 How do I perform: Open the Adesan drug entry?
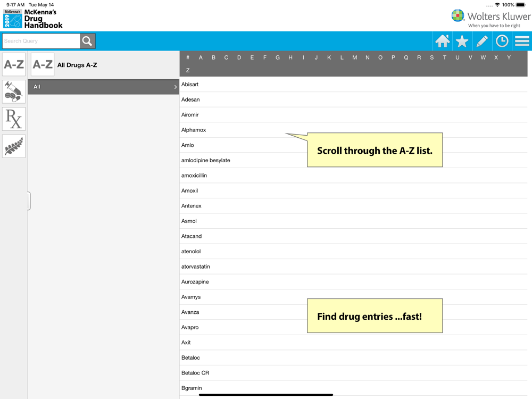coord(353,100)
